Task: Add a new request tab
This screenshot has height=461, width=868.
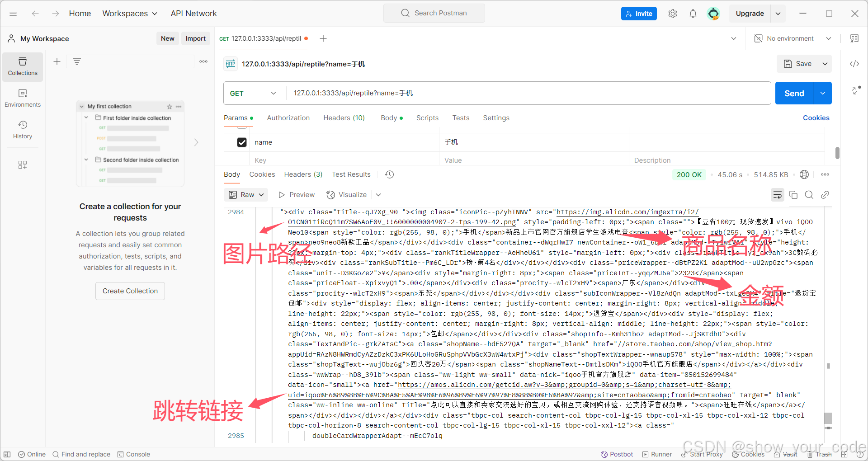Action: point(323,38)
